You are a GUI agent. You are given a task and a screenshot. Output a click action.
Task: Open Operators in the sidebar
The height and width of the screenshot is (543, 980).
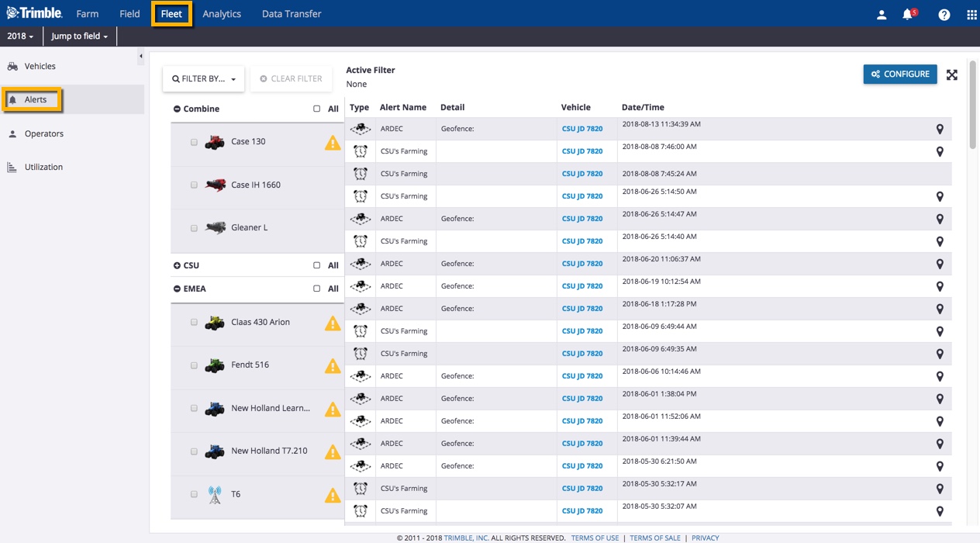72,134
